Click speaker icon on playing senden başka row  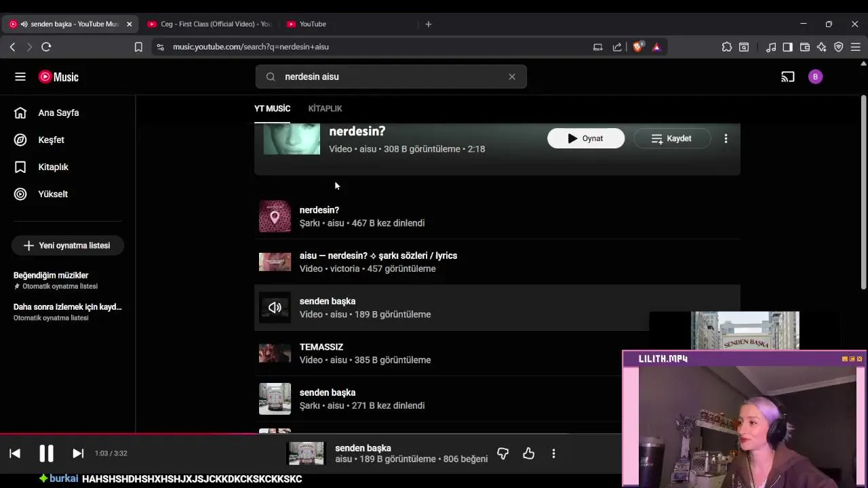click(x=275, y=308)
